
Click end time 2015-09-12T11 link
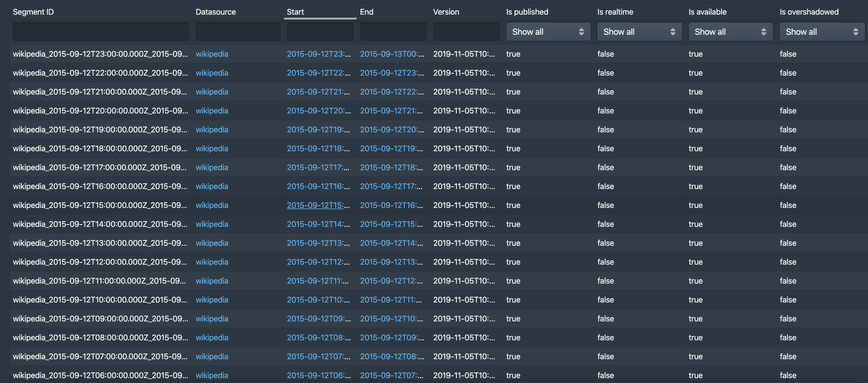click(390, 300)
